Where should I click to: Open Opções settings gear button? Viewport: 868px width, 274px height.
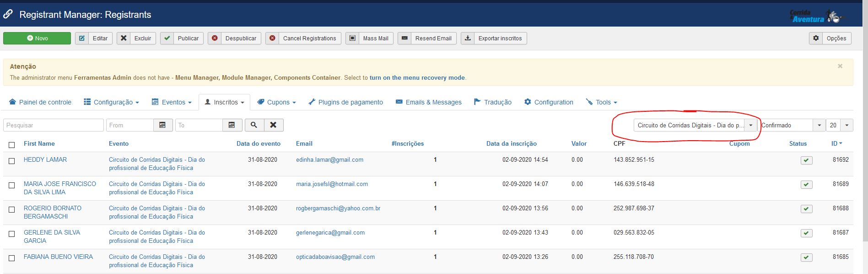pyautogui.click(x=830, y=38)
